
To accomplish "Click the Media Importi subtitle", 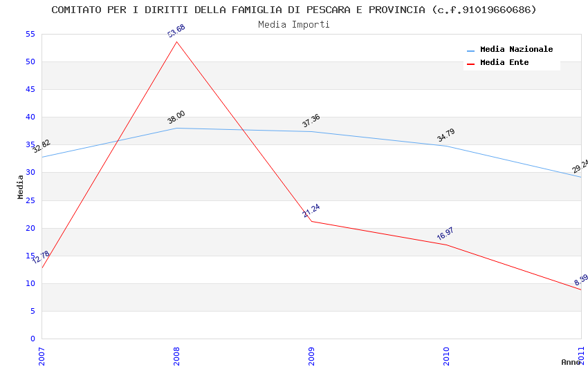I will click(x=294, y=24).
